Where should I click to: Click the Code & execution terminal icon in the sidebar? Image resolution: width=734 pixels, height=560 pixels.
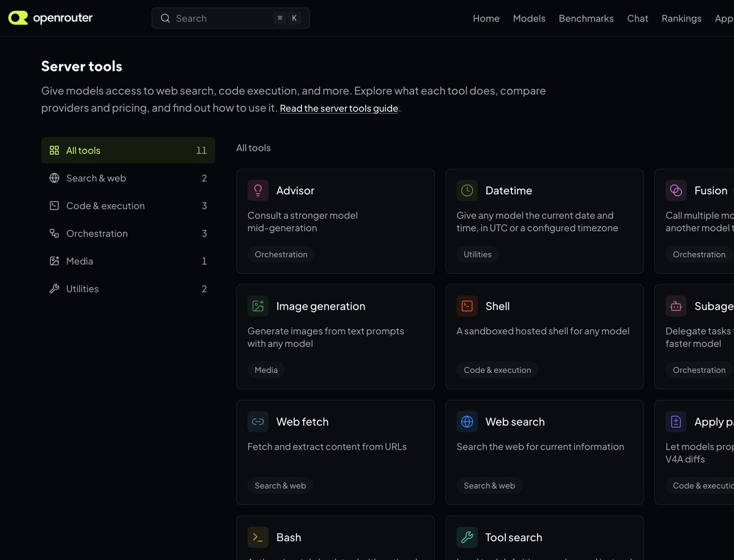[x=54, y=205]
